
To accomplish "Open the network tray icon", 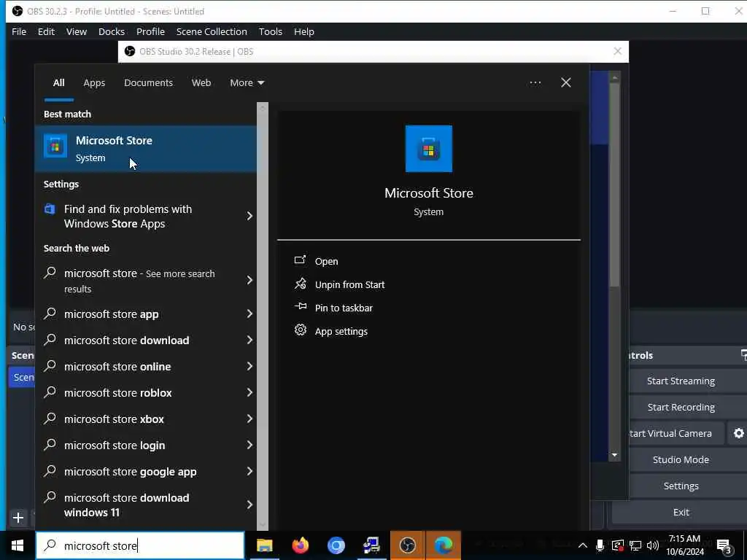I will (635, 545).
